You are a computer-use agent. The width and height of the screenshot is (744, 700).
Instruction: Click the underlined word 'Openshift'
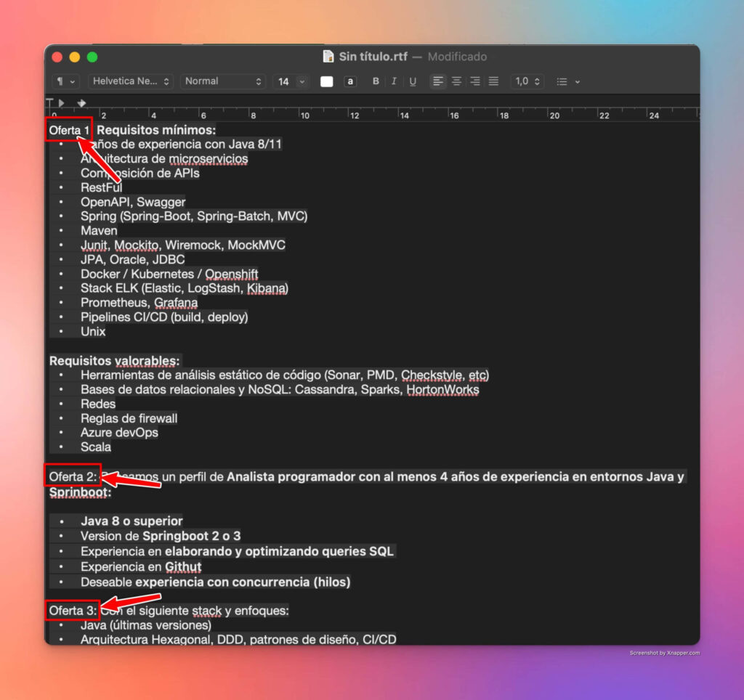coord(232,274)
